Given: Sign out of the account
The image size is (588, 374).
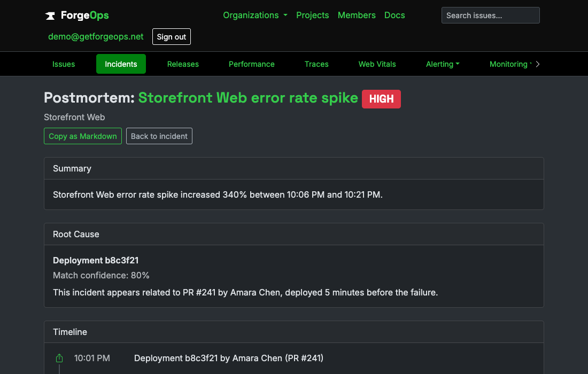Looking at the screenshot, I should click(172, 37).
